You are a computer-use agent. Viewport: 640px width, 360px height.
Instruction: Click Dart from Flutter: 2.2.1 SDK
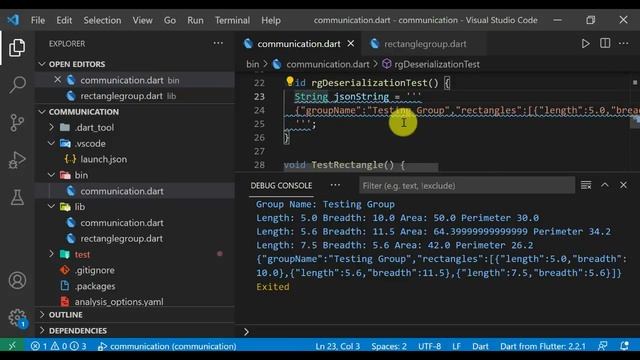542,346
